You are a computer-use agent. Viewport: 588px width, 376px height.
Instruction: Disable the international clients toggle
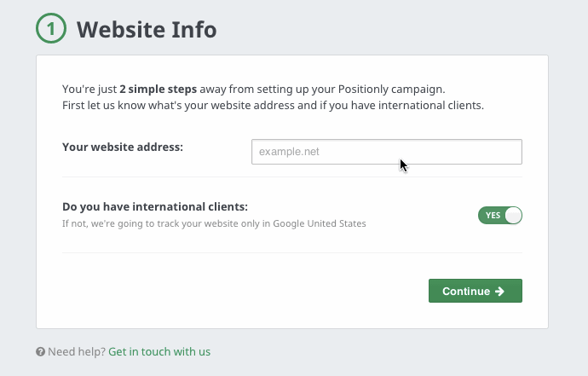click(x=499, y=215)
